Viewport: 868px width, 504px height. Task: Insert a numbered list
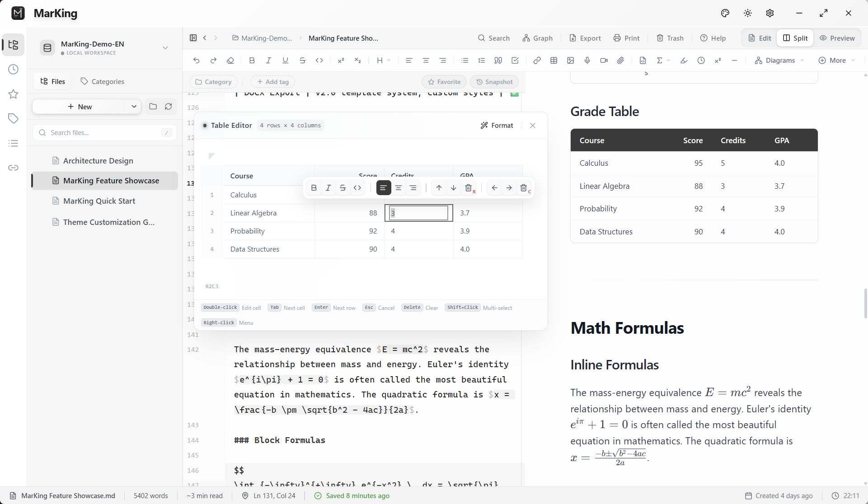[482, 61]
